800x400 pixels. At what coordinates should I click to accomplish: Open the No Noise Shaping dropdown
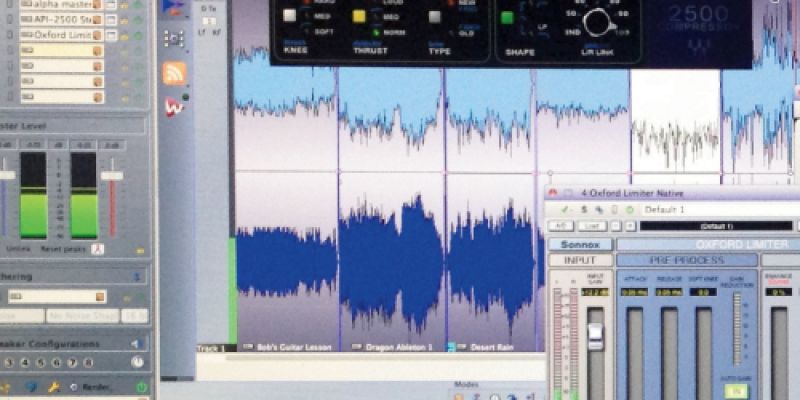pos(80,315)
